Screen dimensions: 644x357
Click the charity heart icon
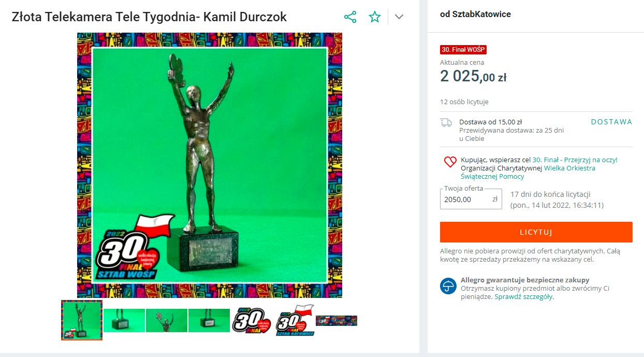450,162
